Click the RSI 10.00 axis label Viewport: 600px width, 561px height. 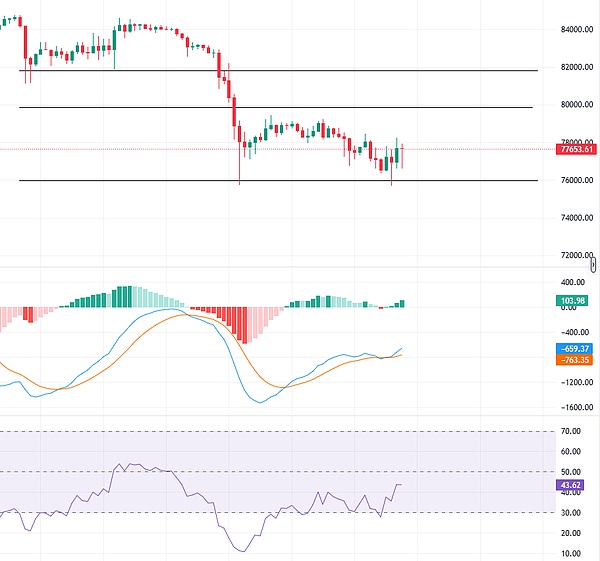[x=571, y=553]
